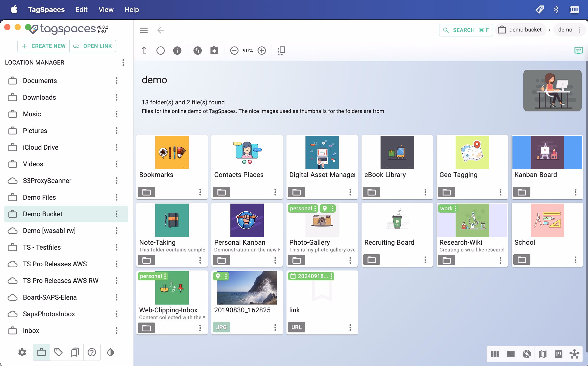This screenshot has width=588, height=366.
Task: Toggle dark theme with the contrast droplet icon
Action: (x=110, y=352)
